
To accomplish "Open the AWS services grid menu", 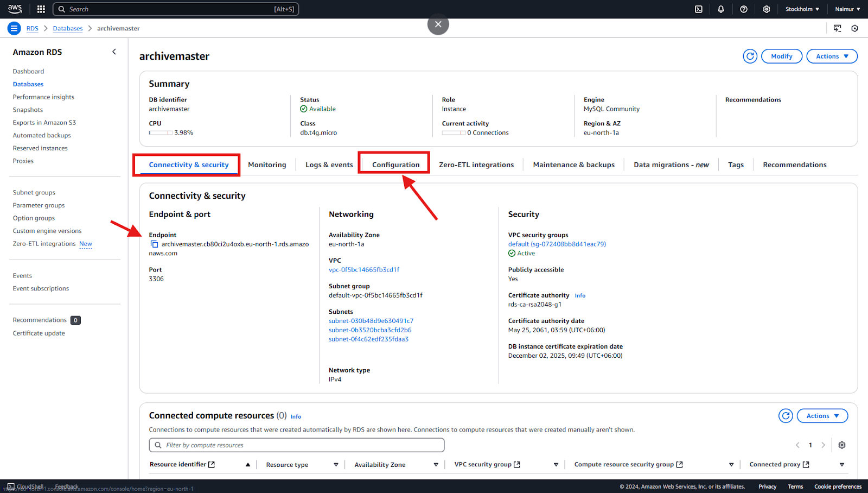I will [41, 9].
